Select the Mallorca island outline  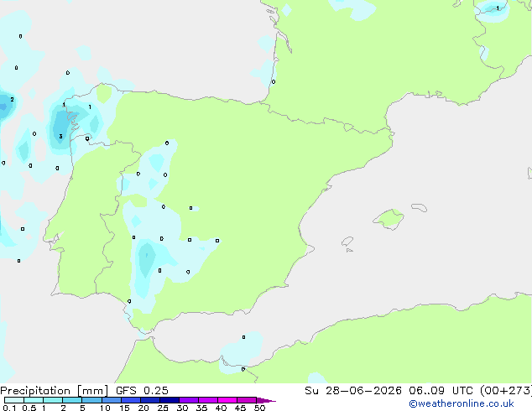point(389,220)
